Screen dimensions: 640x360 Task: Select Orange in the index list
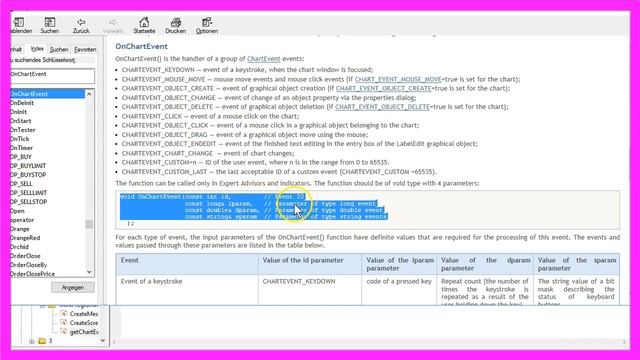20,229
